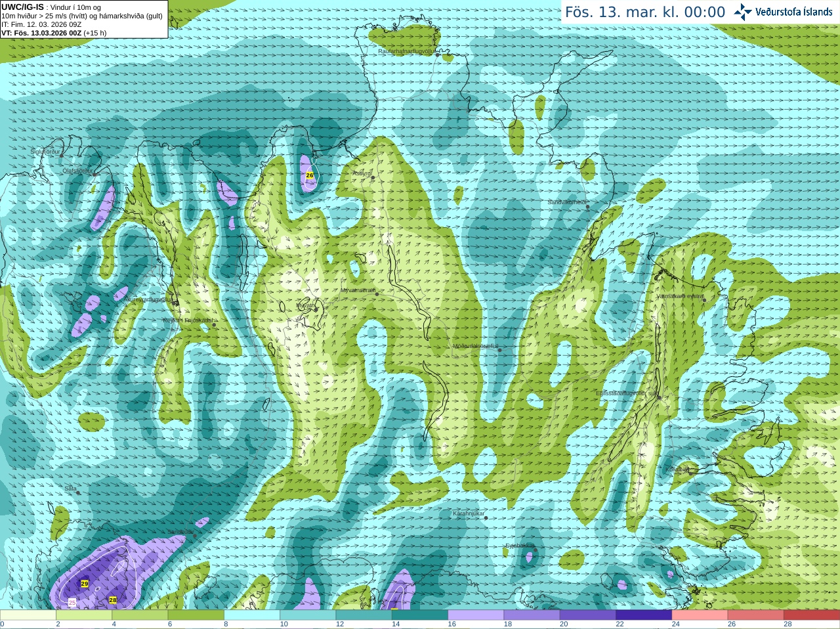This screenshot has width=840, height=629.
Task: Click the 8–10 m/s legend color band
Action: (252, 615)
